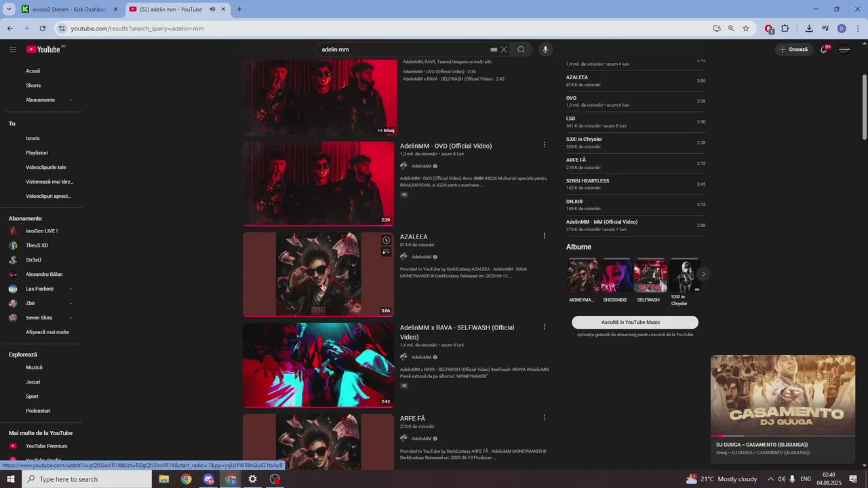Open the YouTube notifications bell
The height and width of the screenshot is (488, 868).
click(824, 49)
